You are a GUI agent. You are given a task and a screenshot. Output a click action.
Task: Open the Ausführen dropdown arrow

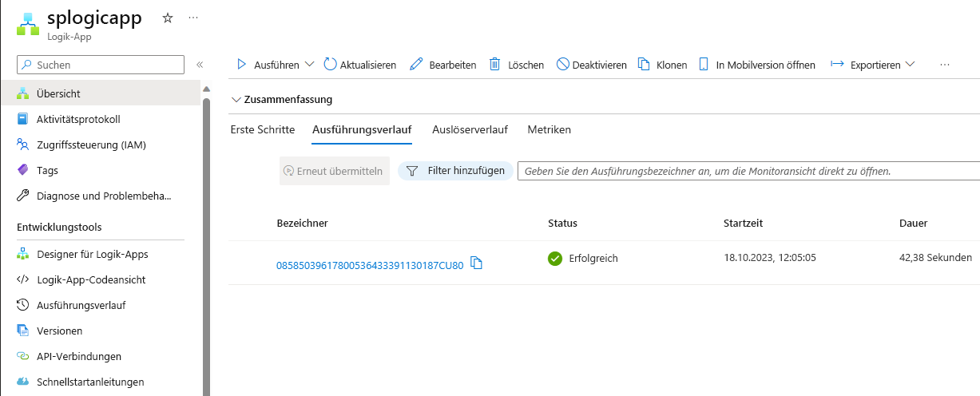click(x=310, y=65)
